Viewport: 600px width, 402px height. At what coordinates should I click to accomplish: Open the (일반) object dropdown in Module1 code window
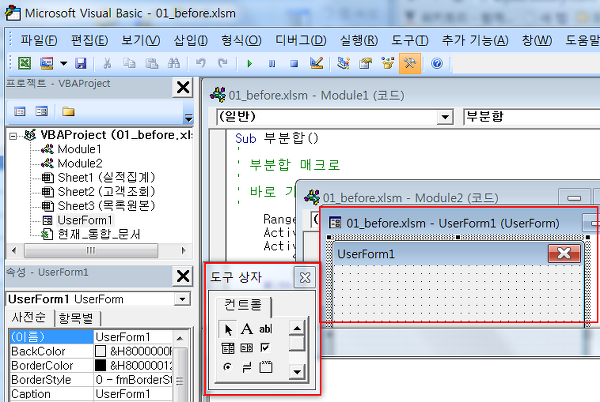445,117
